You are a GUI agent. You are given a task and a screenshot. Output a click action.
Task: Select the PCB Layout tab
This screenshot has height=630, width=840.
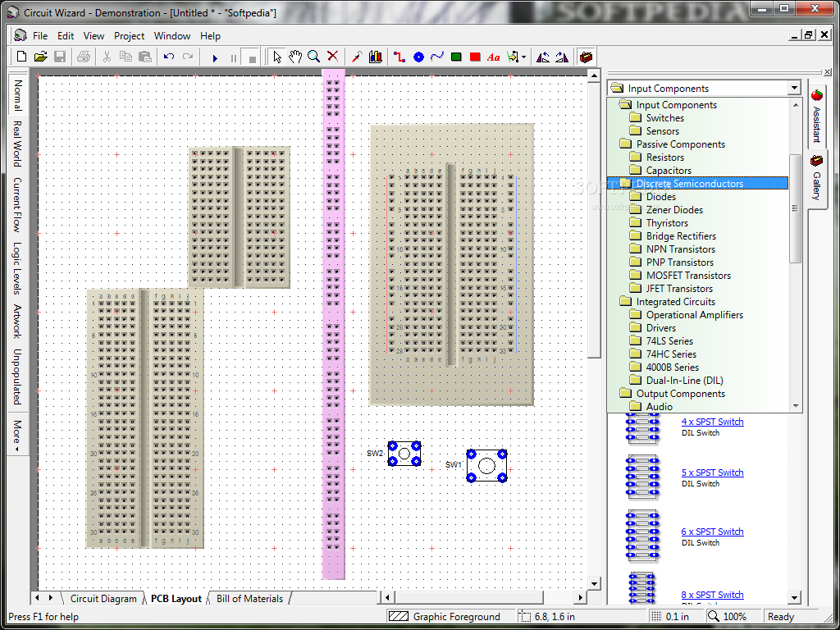coord(176,598)
